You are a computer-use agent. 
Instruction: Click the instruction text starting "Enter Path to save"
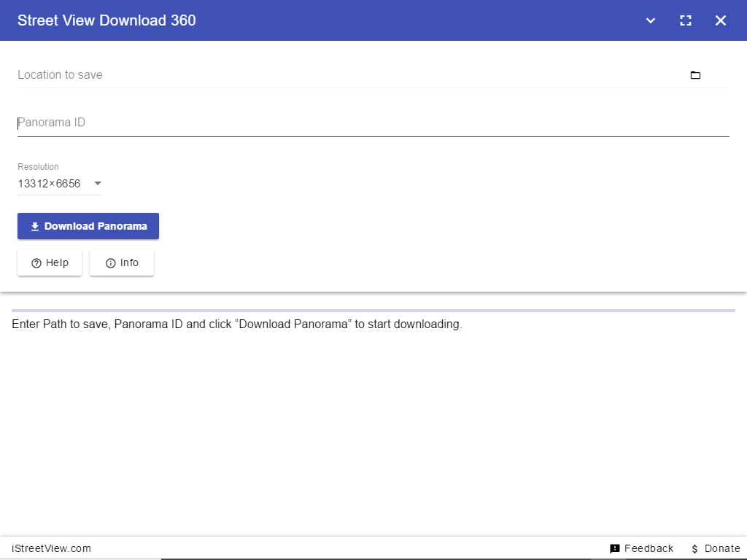point(237,324)
